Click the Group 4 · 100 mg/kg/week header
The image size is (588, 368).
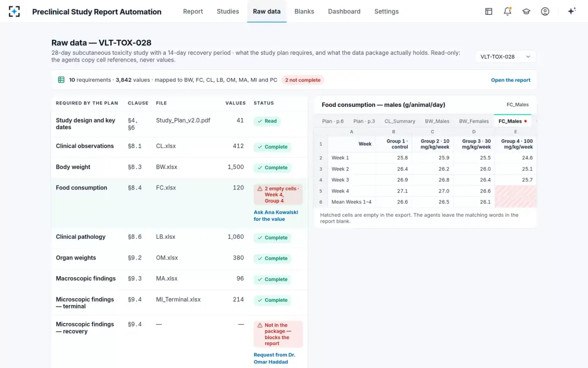[515, 144]
